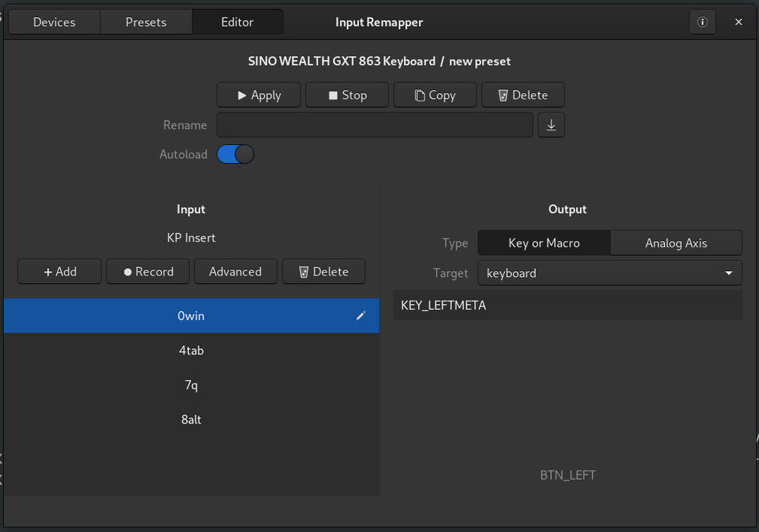Screen dimensions: 759x532
Task: Click the save rename download-arrow icon
Action: click(x=551, y=125)
